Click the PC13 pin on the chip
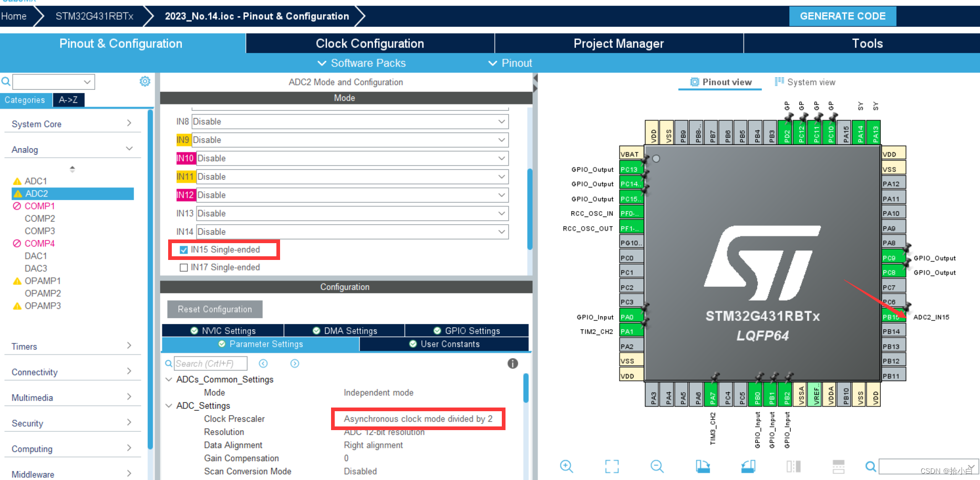Screen dimensions: 980x480 [632, 169]
